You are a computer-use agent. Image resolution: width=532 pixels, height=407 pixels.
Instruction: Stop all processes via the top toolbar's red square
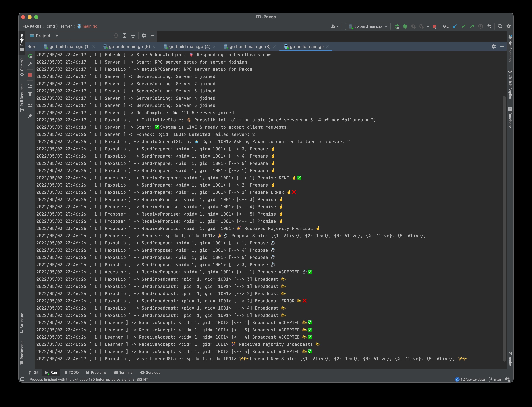tap(434, 26)
